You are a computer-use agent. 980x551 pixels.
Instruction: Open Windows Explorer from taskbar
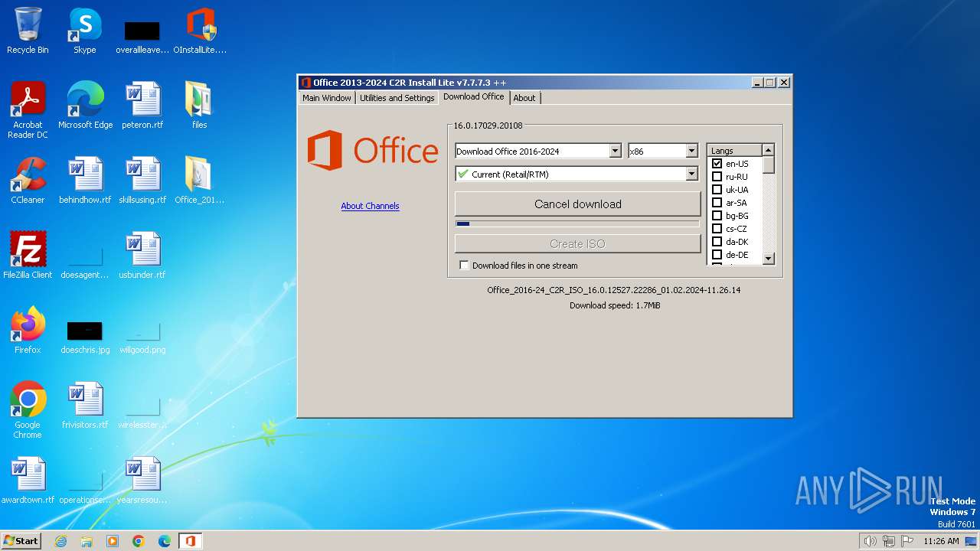(87, 541)
